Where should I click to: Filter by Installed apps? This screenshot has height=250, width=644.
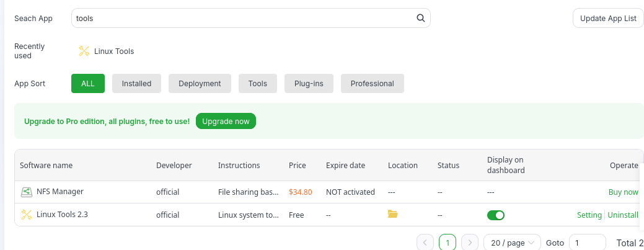click(x=136, y=83)
